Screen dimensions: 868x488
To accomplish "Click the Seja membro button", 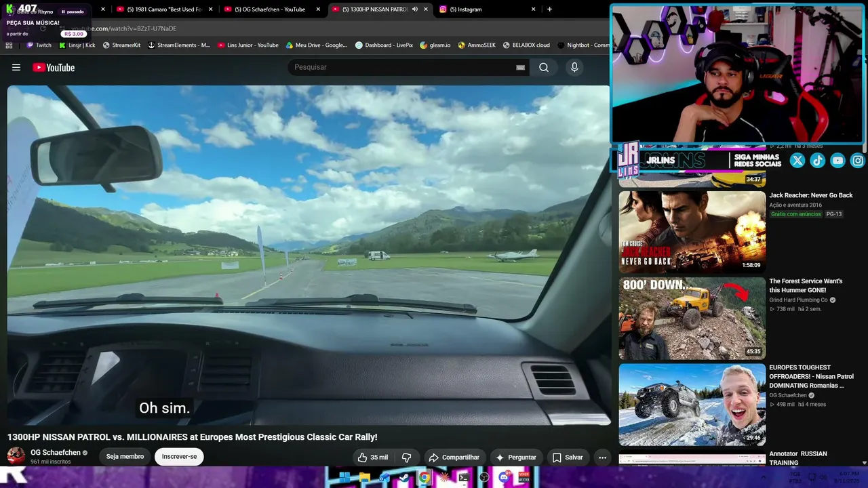I will pyautogui.click(x=125, y=457).
